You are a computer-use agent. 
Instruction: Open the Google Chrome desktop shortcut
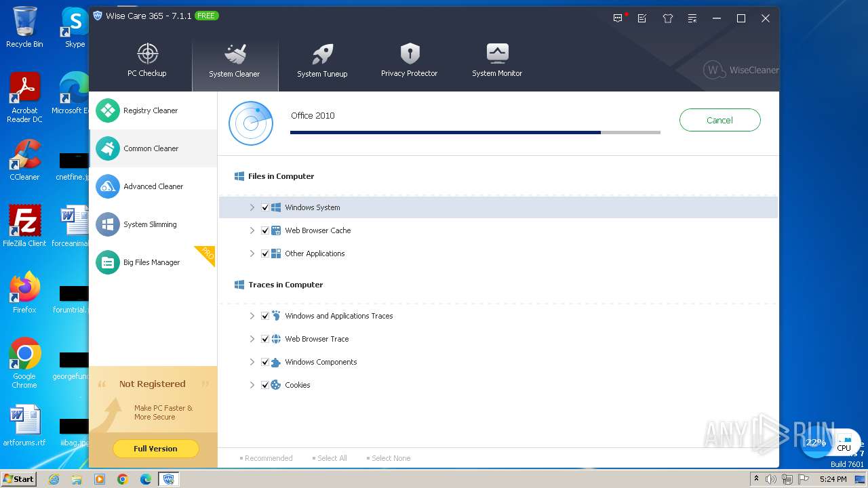click(x=24, y=363)
